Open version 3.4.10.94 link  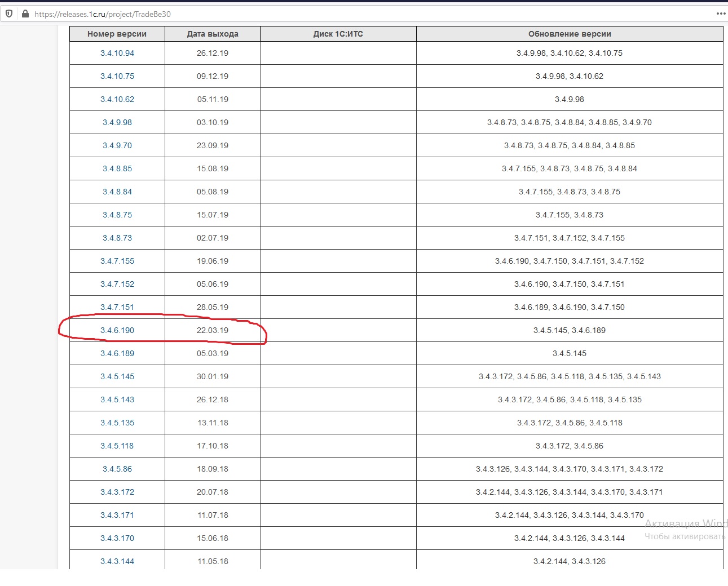coord(117,53)
